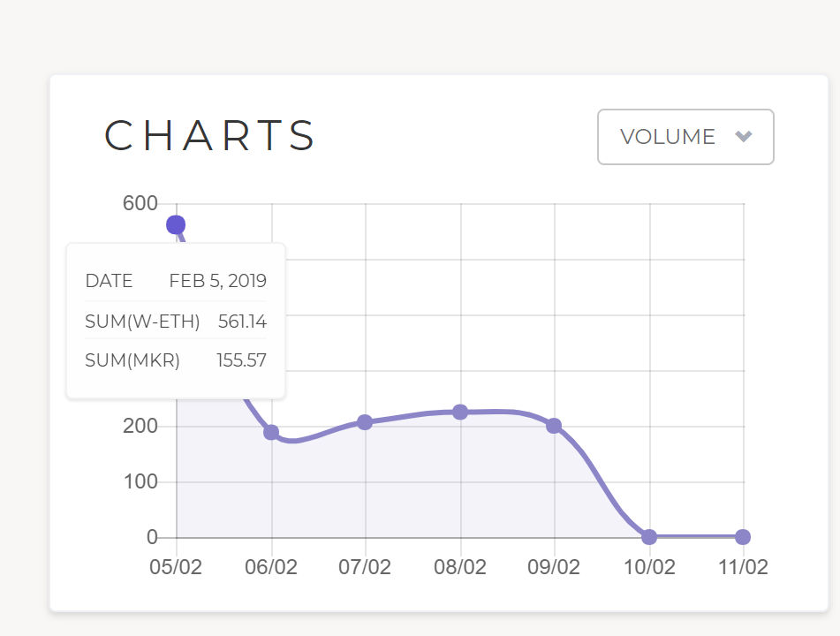Click the 07/02 x-axis date label
Image resolution: width=840 pixels, height=636 pixels.
point(365,567)
